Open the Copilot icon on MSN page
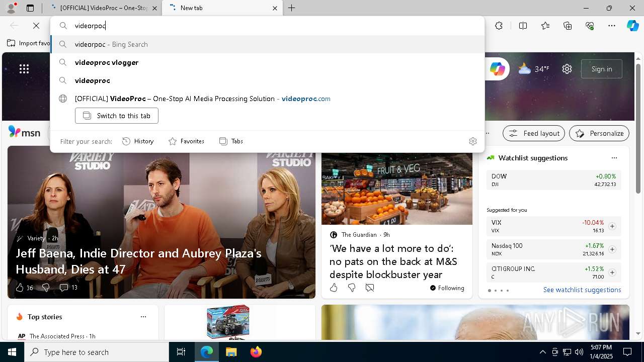644x362 pixels. coord(498,69)
